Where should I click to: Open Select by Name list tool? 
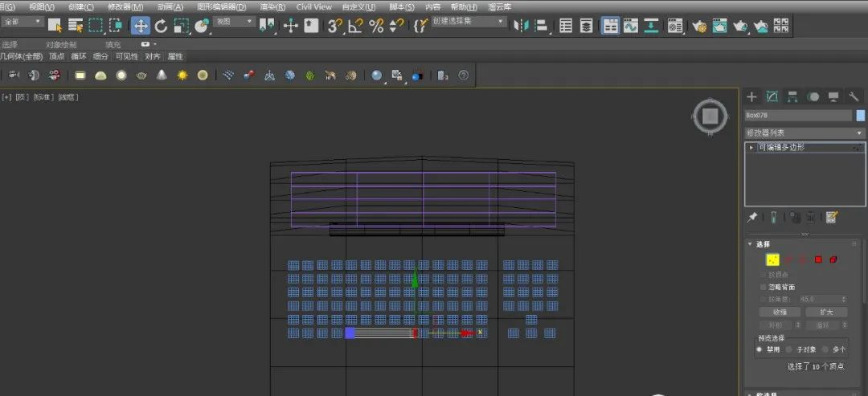click(75, 26)
